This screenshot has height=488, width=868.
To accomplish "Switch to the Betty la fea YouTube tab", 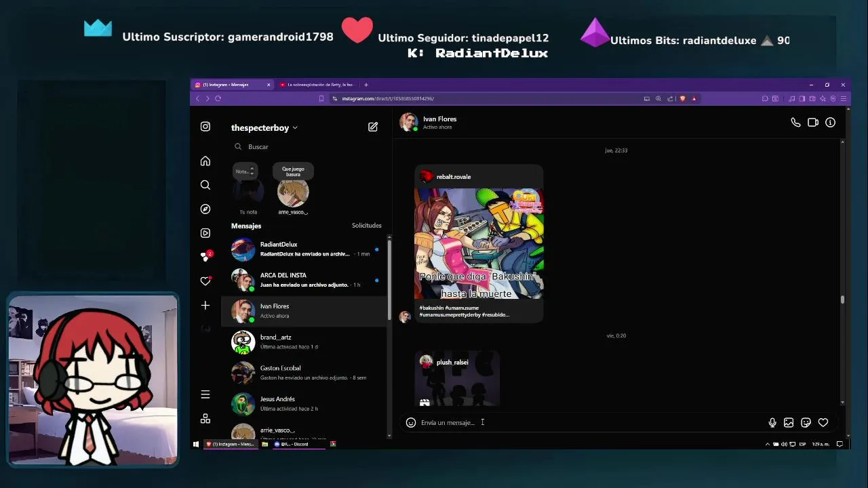I will (x=317, y=85).
